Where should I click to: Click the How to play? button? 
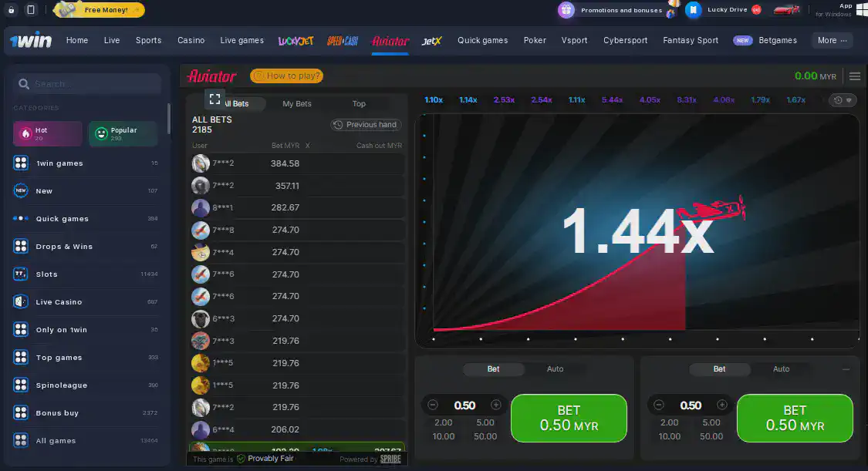[286, 76]
